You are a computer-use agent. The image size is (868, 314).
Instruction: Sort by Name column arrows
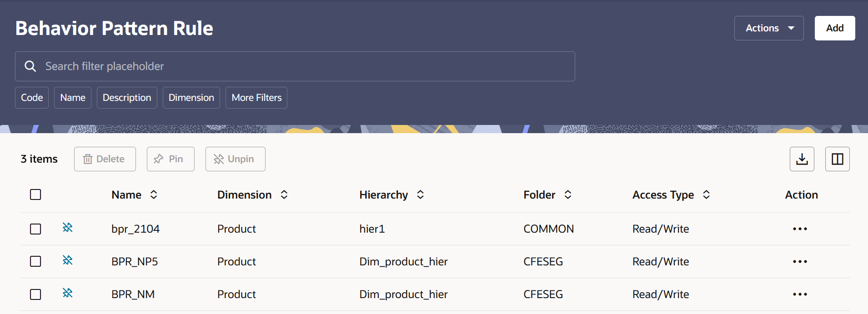(x=154, y=194)
